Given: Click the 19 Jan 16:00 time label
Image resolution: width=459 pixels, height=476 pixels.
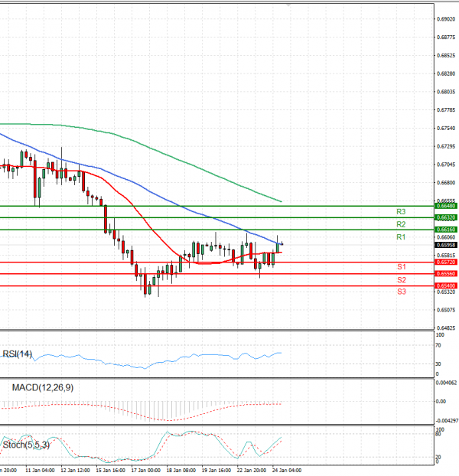Looking at the screenshot, I should click(216, 470).
